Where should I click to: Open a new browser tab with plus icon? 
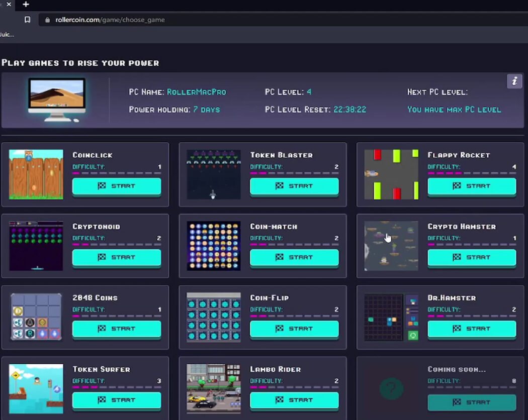(x=26, y=5)
